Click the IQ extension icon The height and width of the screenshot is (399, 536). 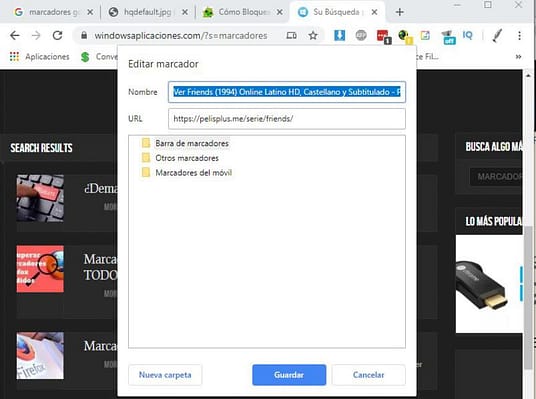(467, 35)
